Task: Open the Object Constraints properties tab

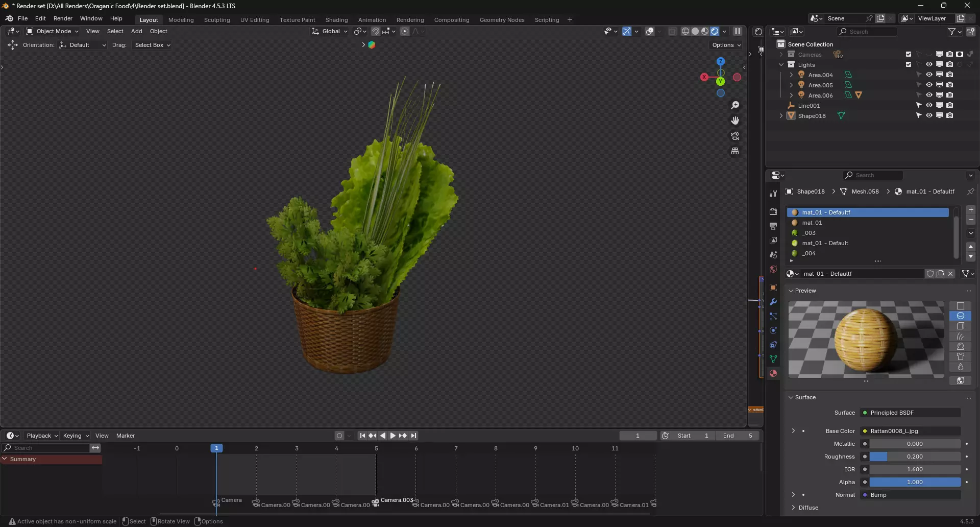Action: [773, 345]
